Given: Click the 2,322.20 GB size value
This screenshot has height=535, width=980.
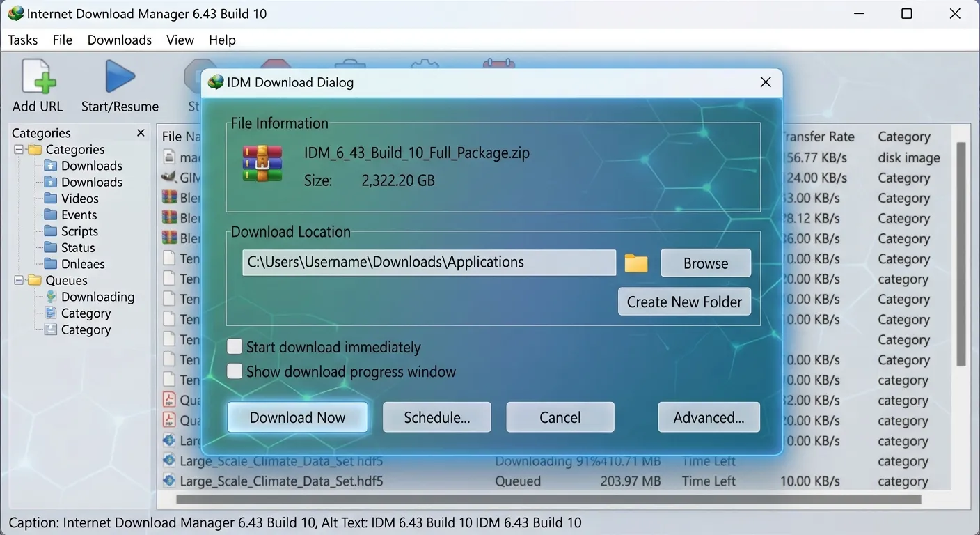Looking at the screenshot, I should coord(398,180).
